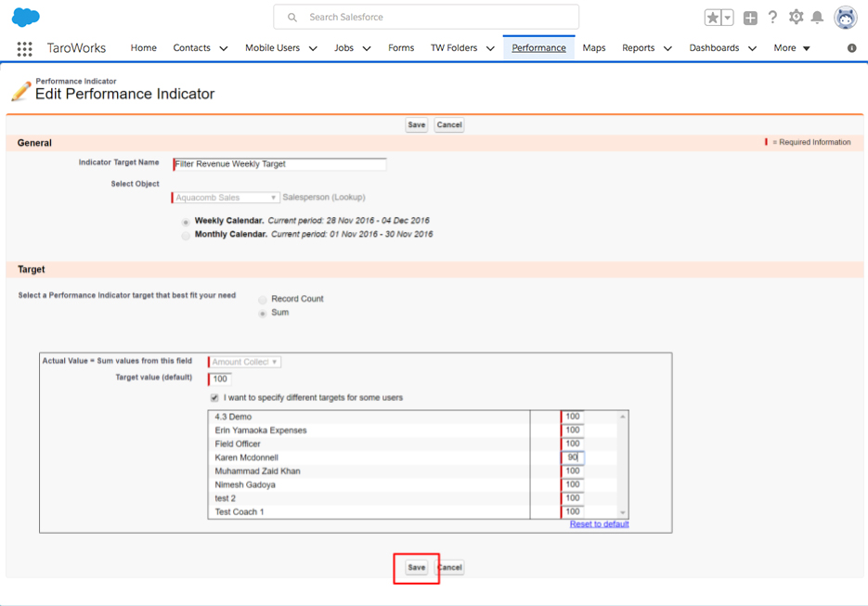
Task: Click the Favorites star icon
Action: point(712,18)
